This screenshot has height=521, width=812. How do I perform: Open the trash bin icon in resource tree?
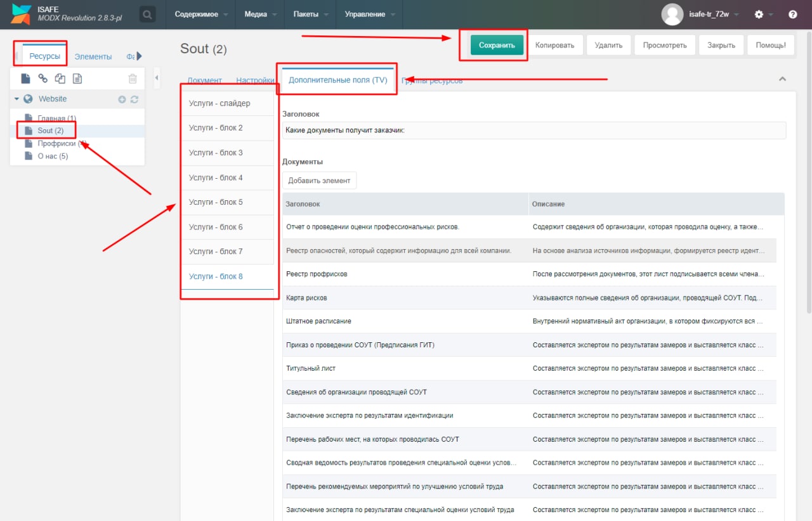[133, 79]
